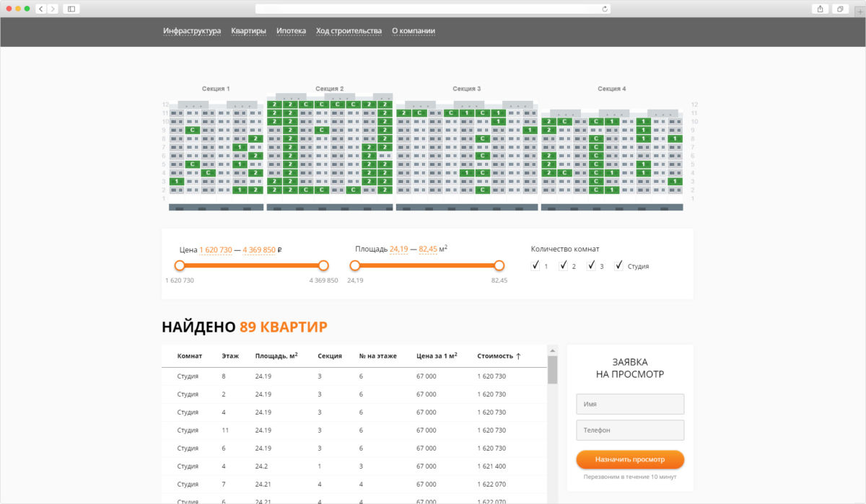Edit maximum price value 4 369 850
Image resolution: width=866 pixels, height=504 pixels.
tap(259, 249)
